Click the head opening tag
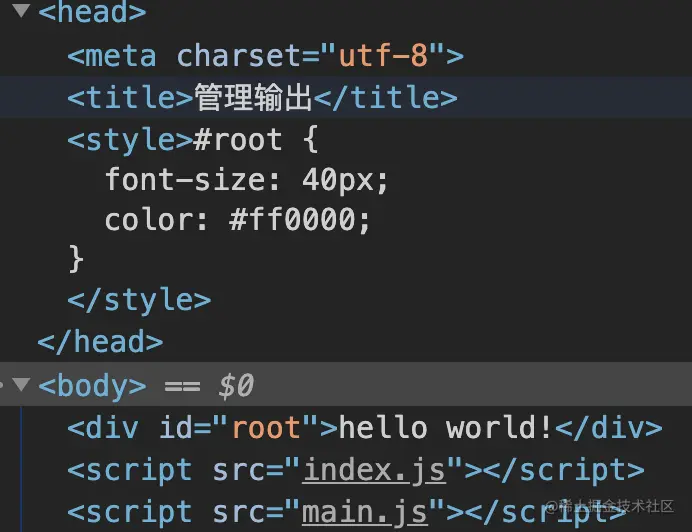692x532 pixels. (x=92, y=11)
